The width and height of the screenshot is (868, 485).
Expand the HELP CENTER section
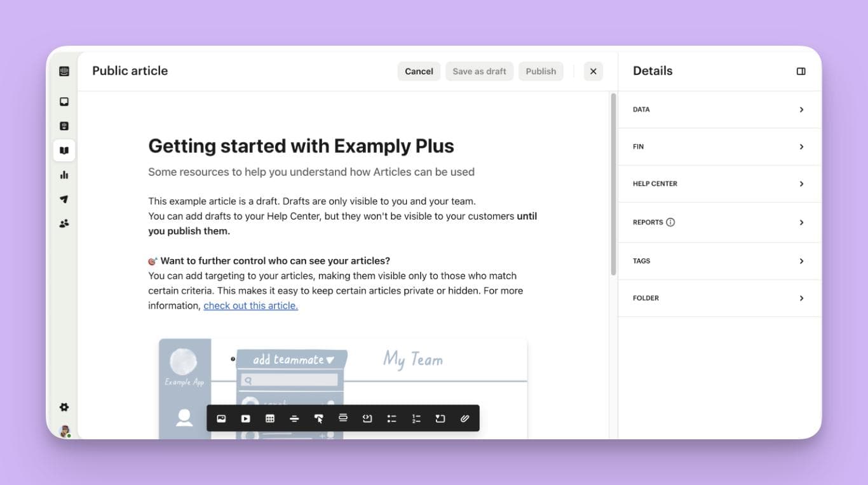[x=719, y=184]
